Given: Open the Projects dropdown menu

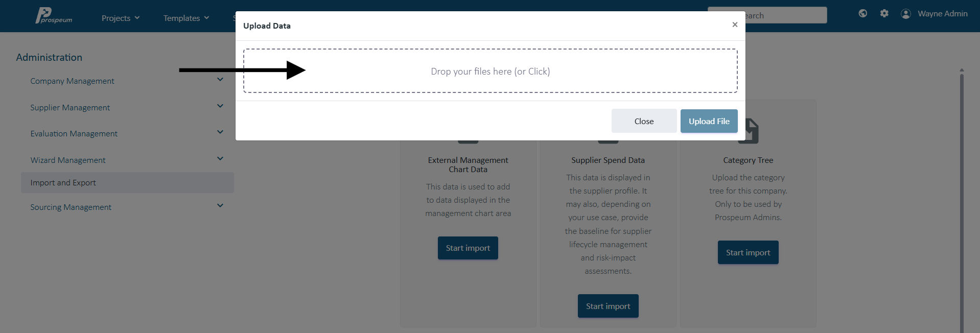Looking at the screenshot, I should click(121, 18).
